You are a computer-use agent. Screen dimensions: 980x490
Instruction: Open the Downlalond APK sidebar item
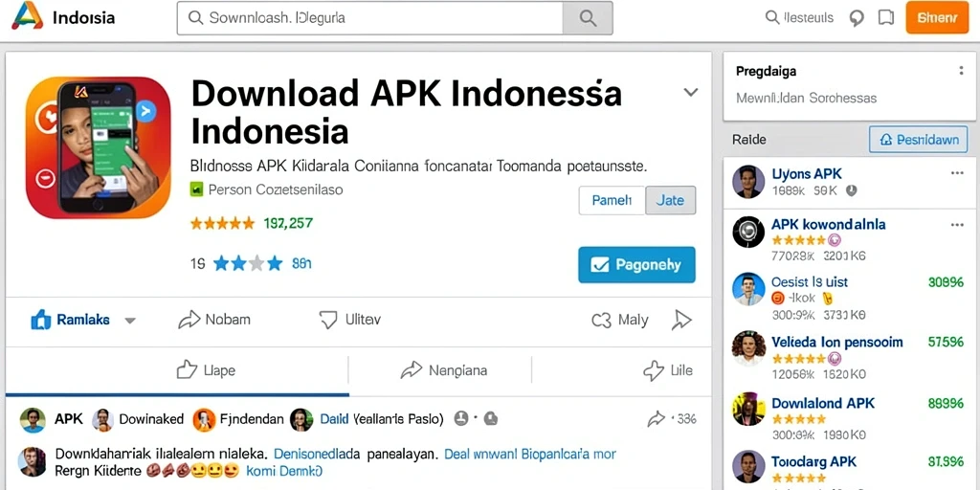pyautogui.click(x=851, y=417)
